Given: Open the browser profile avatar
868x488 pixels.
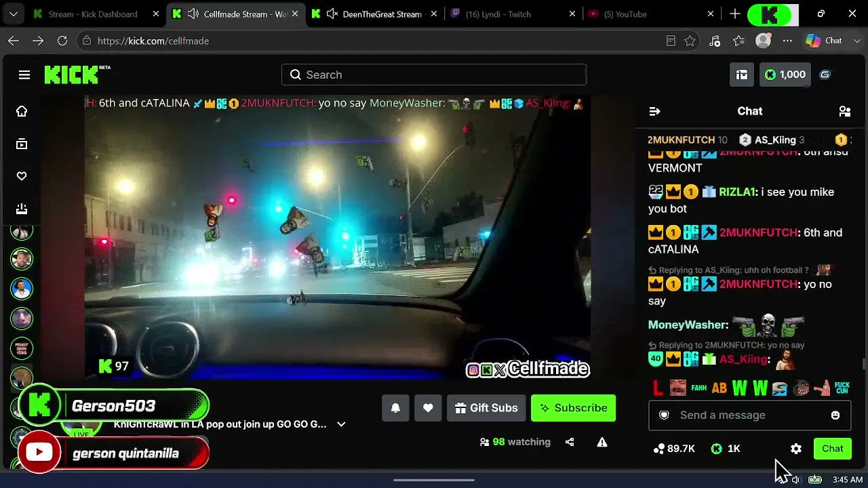Looking at the screenshot, I should (x=764, y=41).
